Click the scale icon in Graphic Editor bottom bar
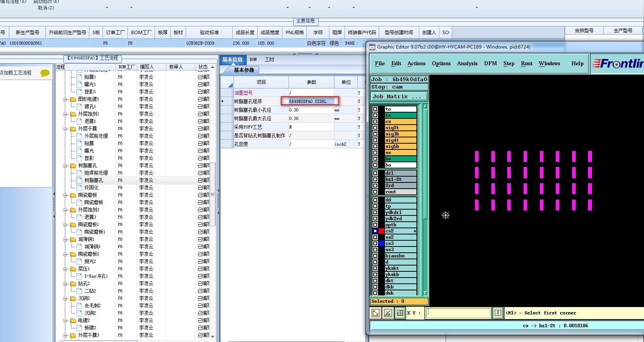This screenshot has height=342, width=644. tap(388, 313)
